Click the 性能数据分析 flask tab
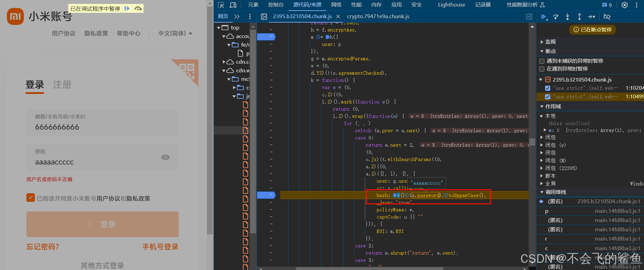This screenshot has width=644, height=270. tap(526, 5)
